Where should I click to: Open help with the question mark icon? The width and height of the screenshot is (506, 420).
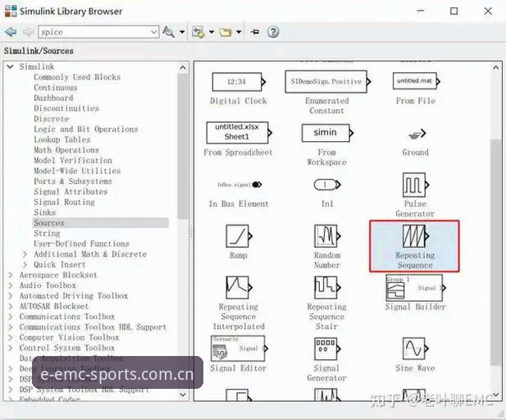click(x=273, y=32)
